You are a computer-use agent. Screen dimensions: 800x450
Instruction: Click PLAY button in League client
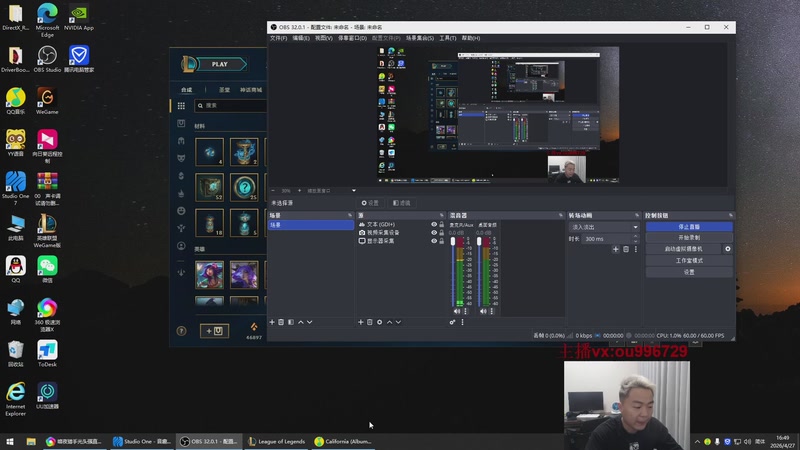pyautogui.click(x=220, y=64)
